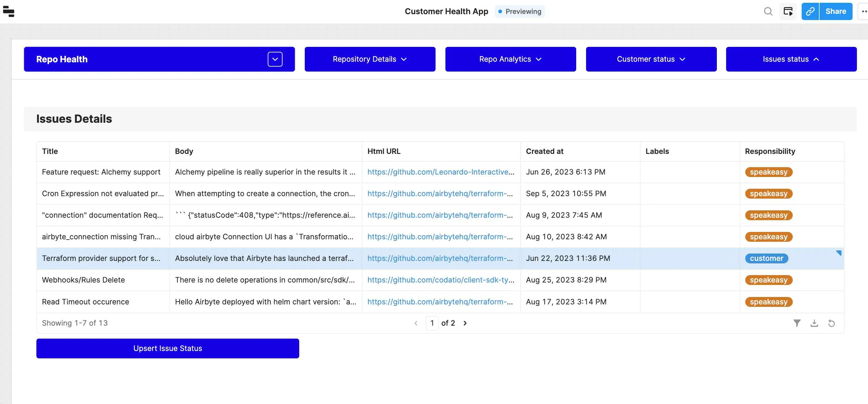Open URL for Cron Expression issue
Screen dimensions: 868x404
[x=440, y=193]
